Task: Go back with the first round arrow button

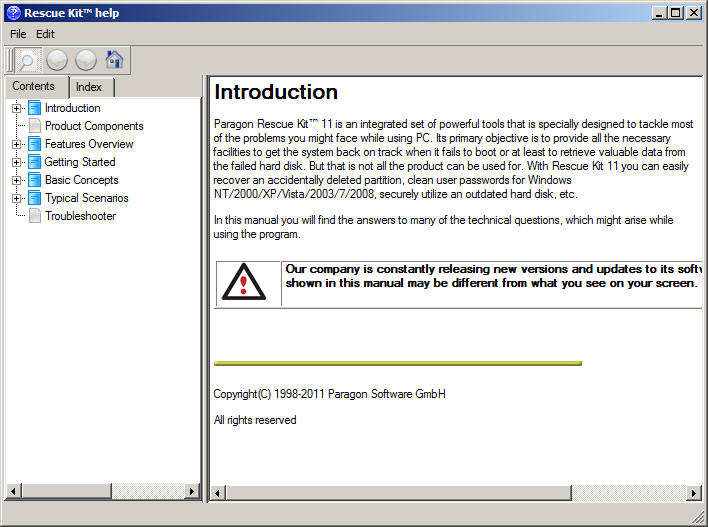Action: (57, 60)
